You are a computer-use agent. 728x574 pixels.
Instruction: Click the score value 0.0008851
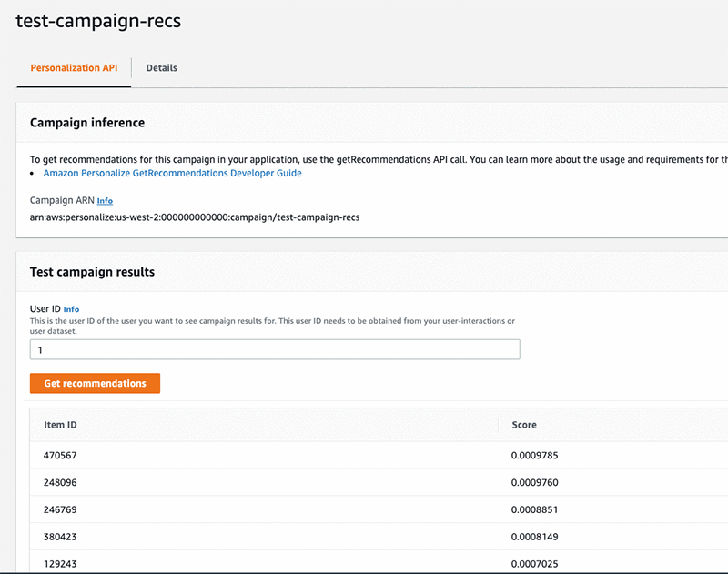point(535,509)
